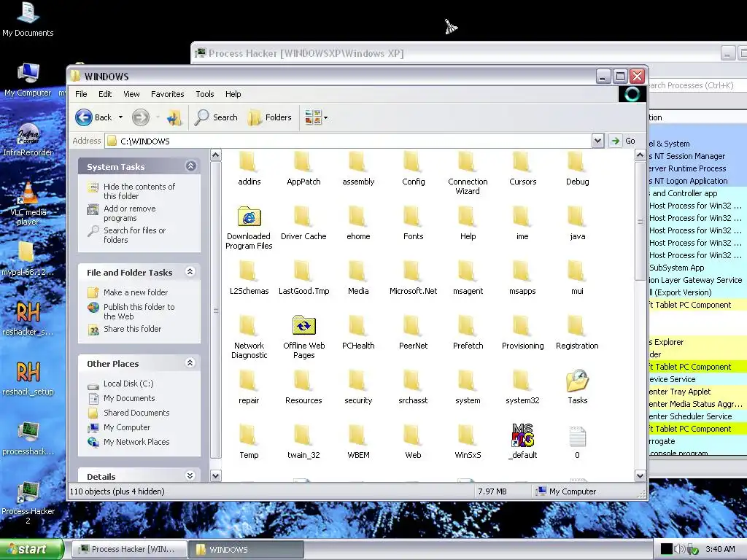Open the Tasks scheduled folder icon
The height and width of the screenshot is (560, 747).
578,387
